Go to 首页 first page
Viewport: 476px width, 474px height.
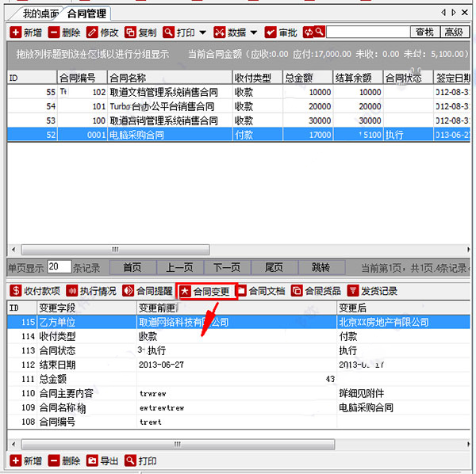pos(133,267)
